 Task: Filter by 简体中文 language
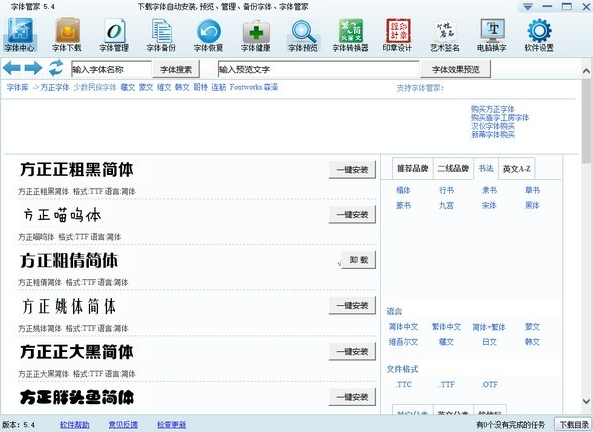(404, 327)
